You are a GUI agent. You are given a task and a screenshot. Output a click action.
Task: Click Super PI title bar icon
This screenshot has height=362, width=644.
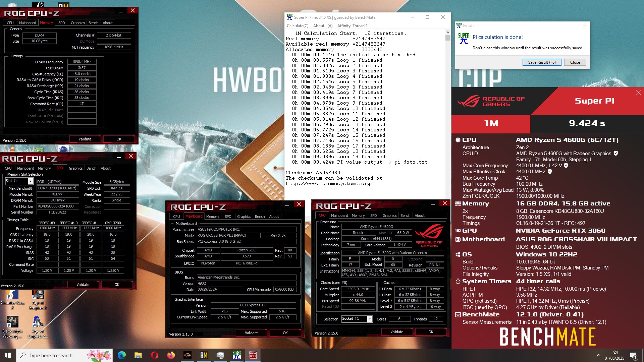pyautogui.click(x=289, y=17)
